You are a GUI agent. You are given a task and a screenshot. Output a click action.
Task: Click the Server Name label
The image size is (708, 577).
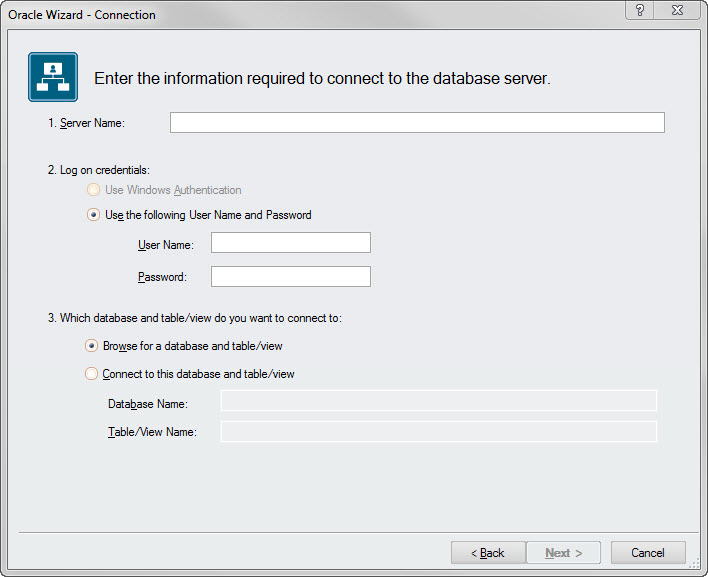coord(86,123)
